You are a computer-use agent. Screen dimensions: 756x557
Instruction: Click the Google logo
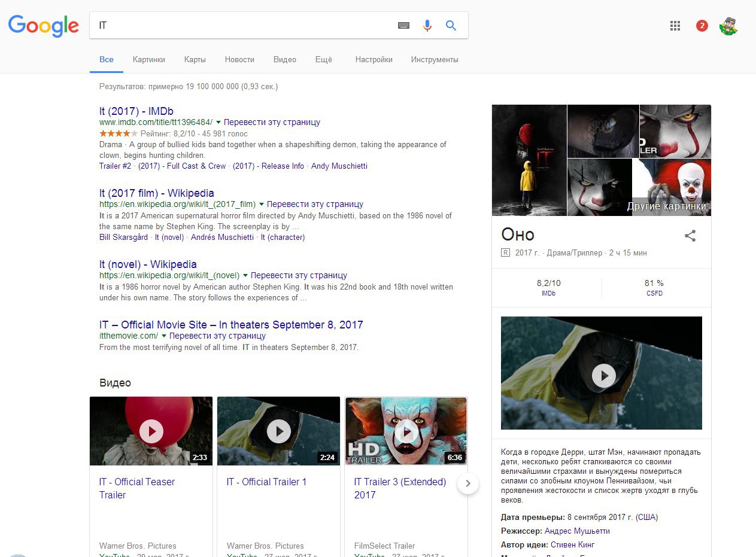point(43,26)
